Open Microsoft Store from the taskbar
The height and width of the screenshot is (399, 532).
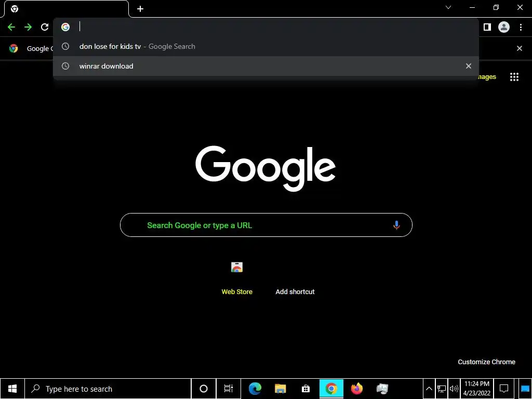coord(305,389)
